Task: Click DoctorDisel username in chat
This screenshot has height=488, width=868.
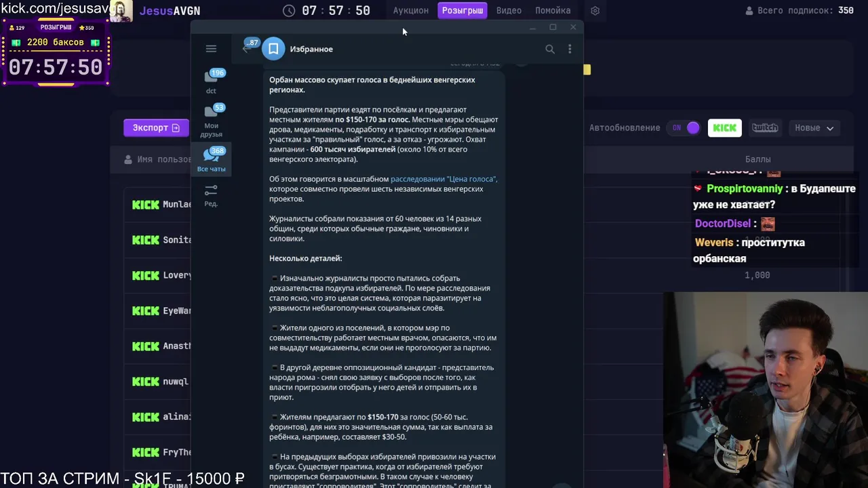Action: point(723,224)
